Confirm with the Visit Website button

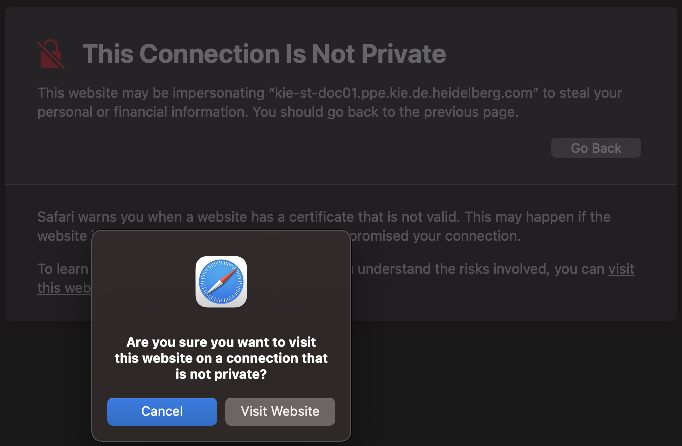tap(280, 411)
